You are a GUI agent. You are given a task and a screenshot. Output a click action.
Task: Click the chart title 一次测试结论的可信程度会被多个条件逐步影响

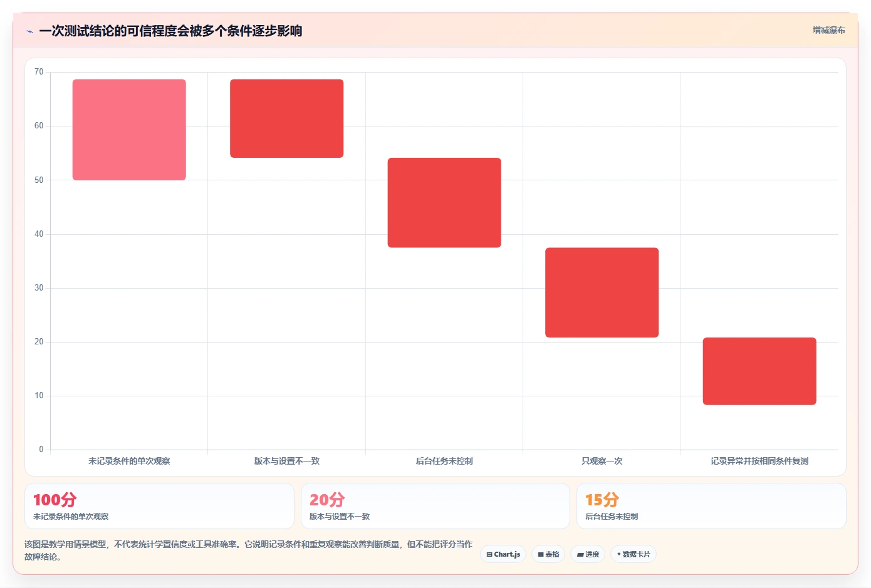(170, 31)
